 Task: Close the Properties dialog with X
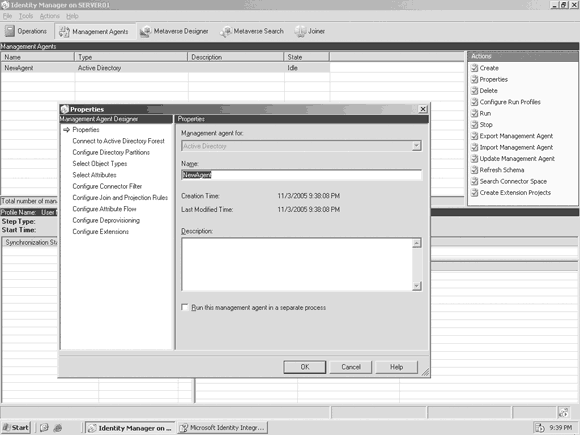[x=423, y=109]
